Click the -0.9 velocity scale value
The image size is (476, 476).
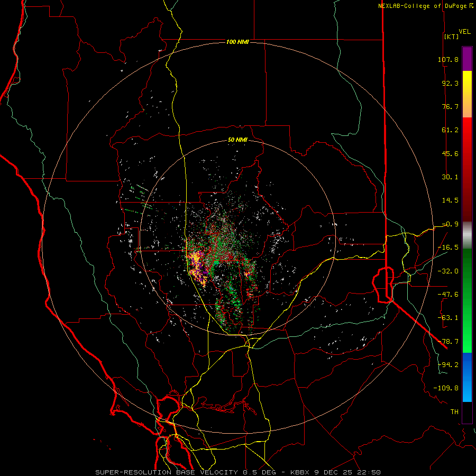pos(450,224)
